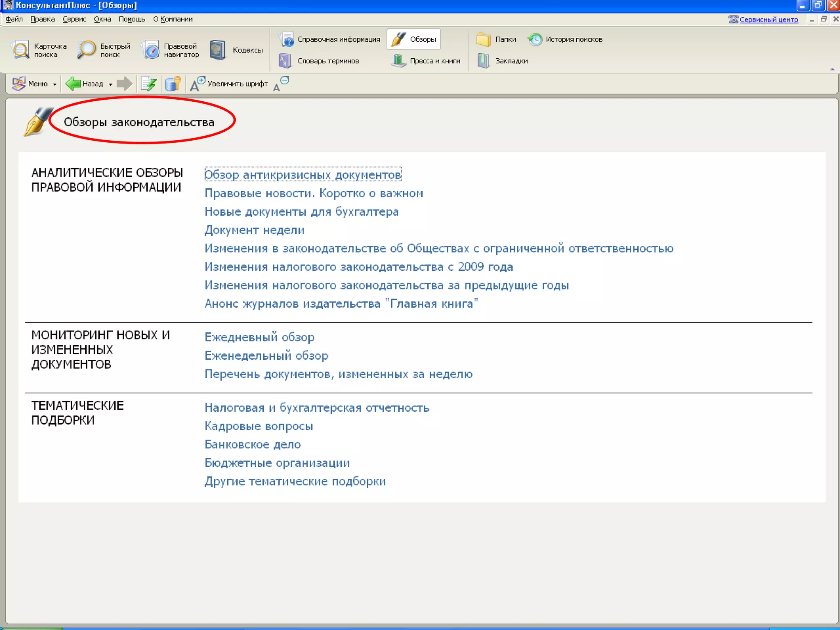Open Обзор антикризисных документов link
This screenshot has height=630, width=840.
302,175
